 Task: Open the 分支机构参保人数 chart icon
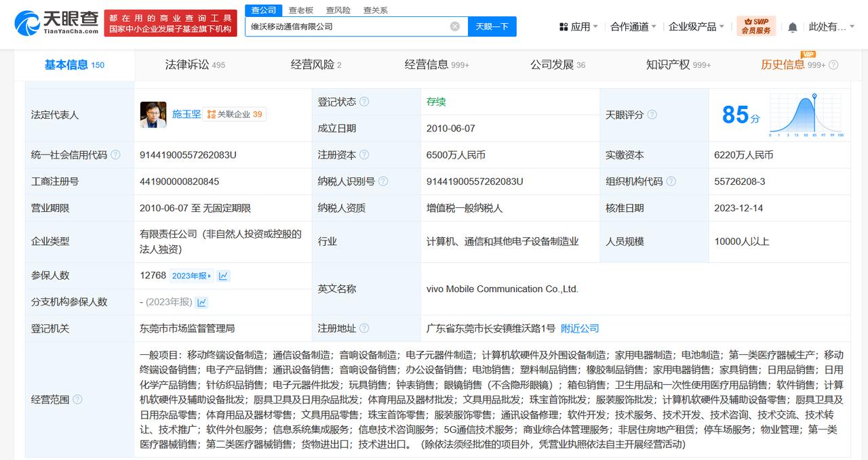(x=201, y=302)
